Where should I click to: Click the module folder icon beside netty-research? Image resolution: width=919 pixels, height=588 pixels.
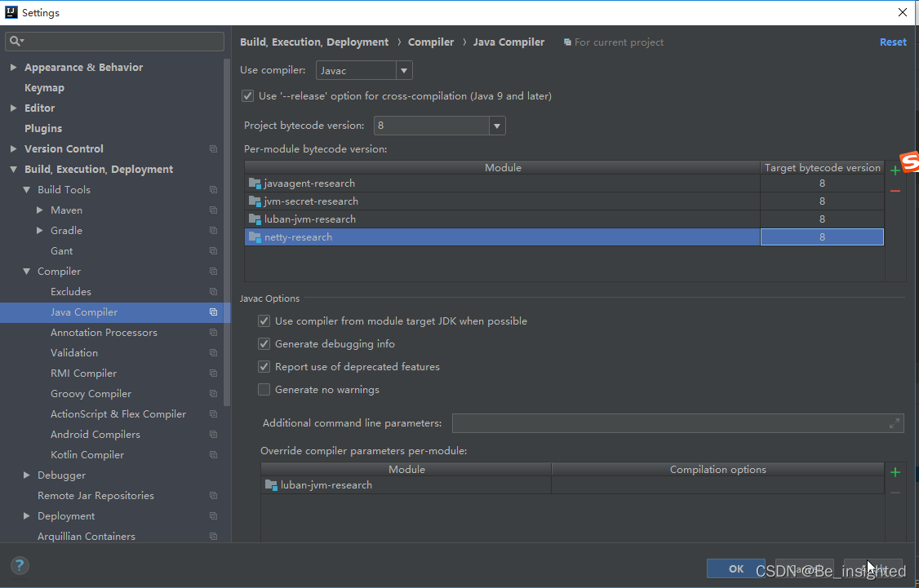coord(253,237)
